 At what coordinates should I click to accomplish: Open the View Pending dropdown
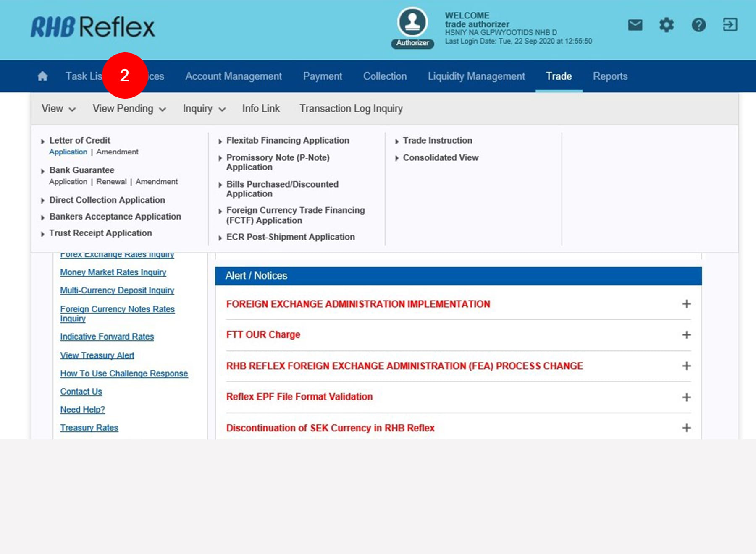pos(129,109)
